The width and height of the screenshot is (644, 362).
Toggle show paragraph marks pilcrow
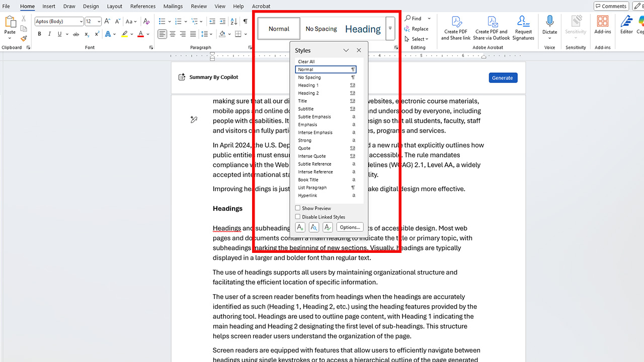click(x=245, y=21)
